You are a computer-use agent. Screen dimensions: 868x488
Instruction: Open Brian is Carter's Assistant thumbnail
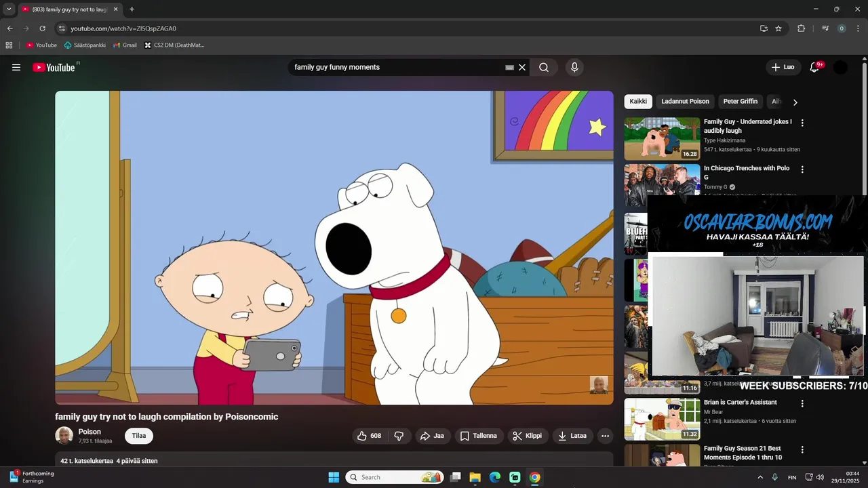(662, 419)
